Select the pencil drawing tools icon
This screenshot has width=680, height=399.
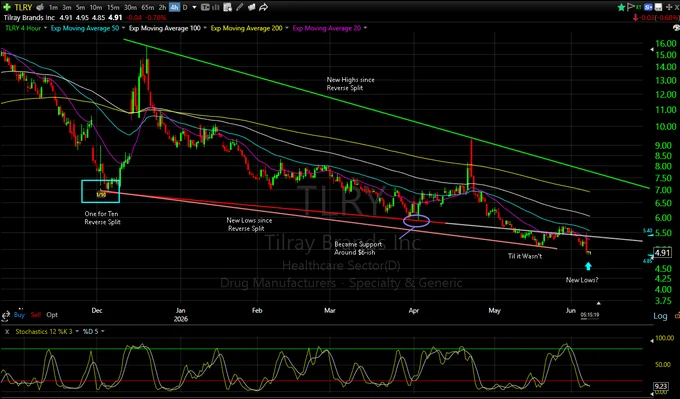tap(239, 7)
